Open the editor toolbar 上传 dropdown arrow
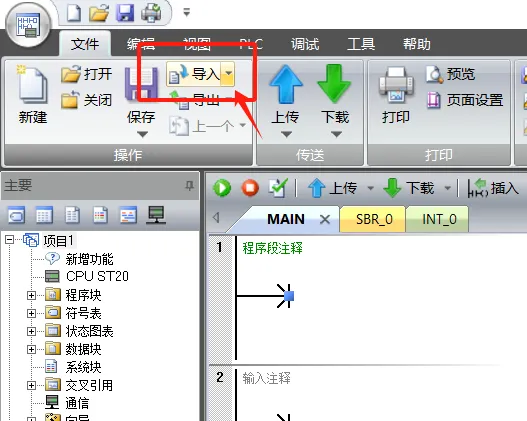 370,188
